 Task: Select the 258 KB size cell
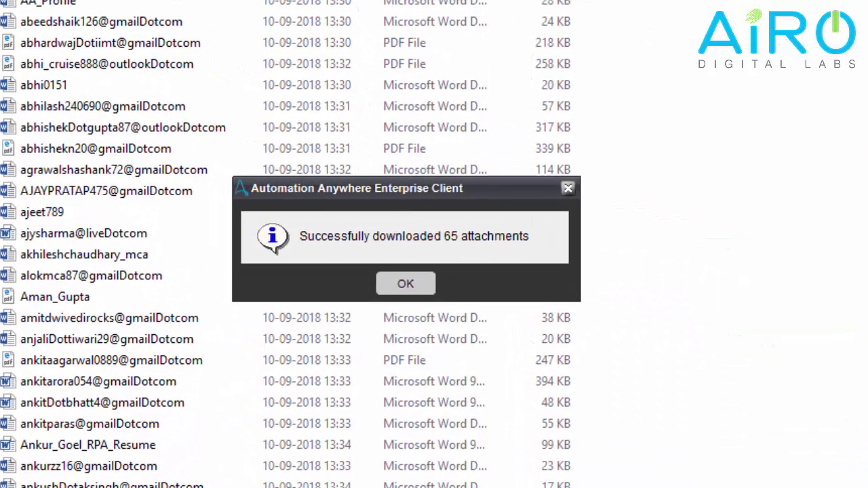[x=553, y=64]
